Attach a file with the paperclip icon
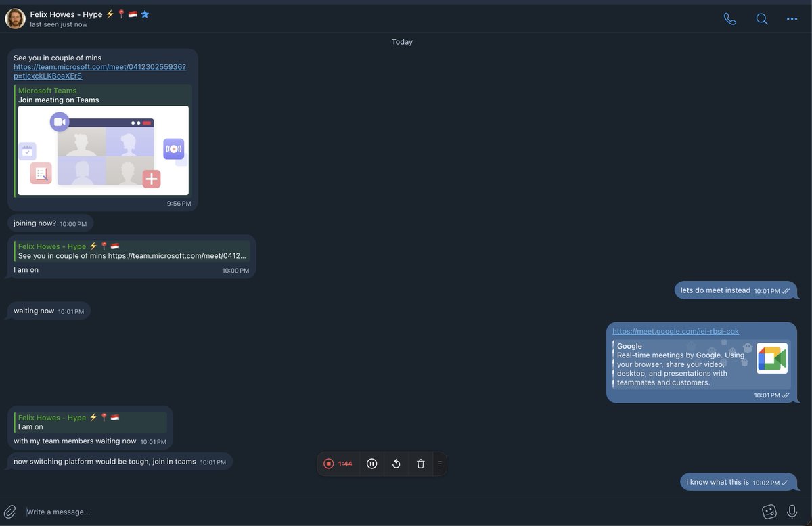Viewport: 812px width, 526px height. pos(10,512)
